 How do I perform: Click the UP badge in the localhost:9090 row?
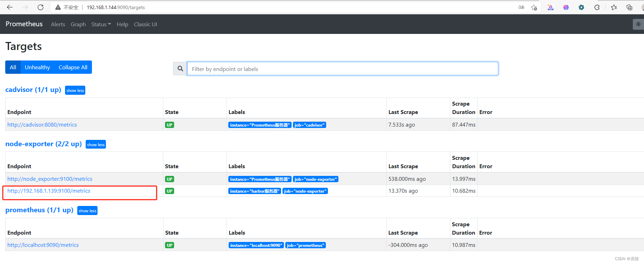pos(170,245)
